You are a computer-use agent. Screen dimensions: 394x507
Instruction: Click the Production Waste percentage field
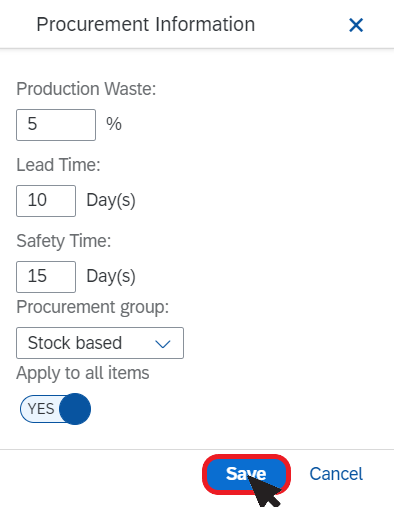[56, 125]
